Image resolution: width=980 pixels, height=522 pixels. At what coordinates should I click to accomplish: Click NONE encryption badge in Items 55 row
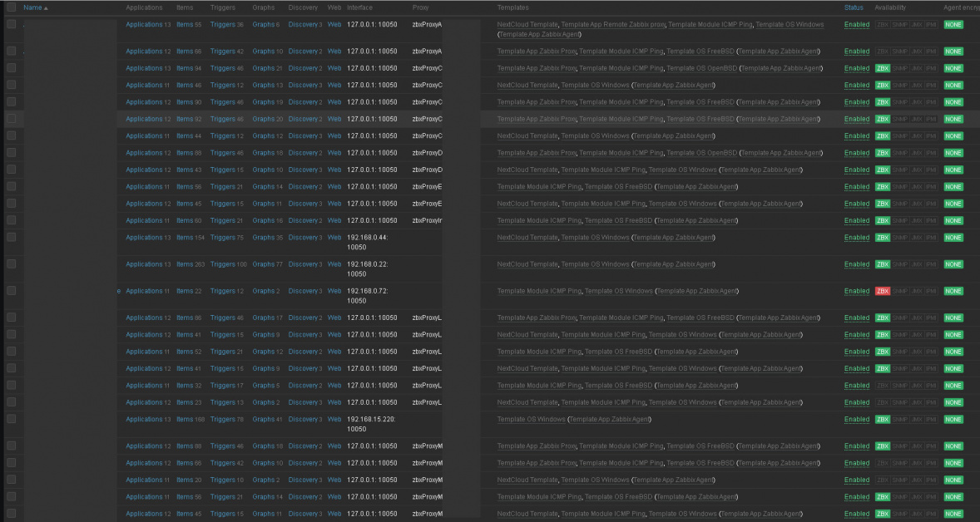[x=953, y=24]
